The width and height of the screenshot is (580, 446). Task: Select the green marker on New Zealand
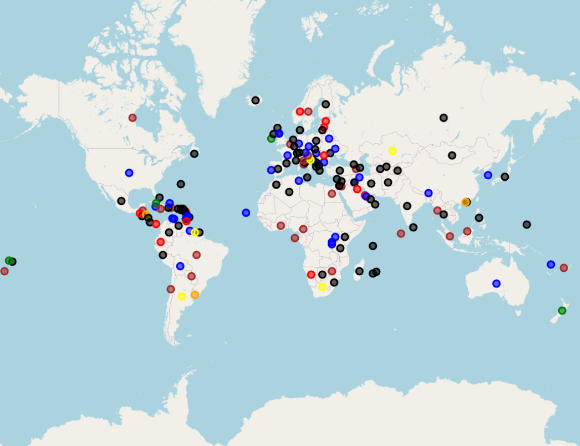click(562, 310)
